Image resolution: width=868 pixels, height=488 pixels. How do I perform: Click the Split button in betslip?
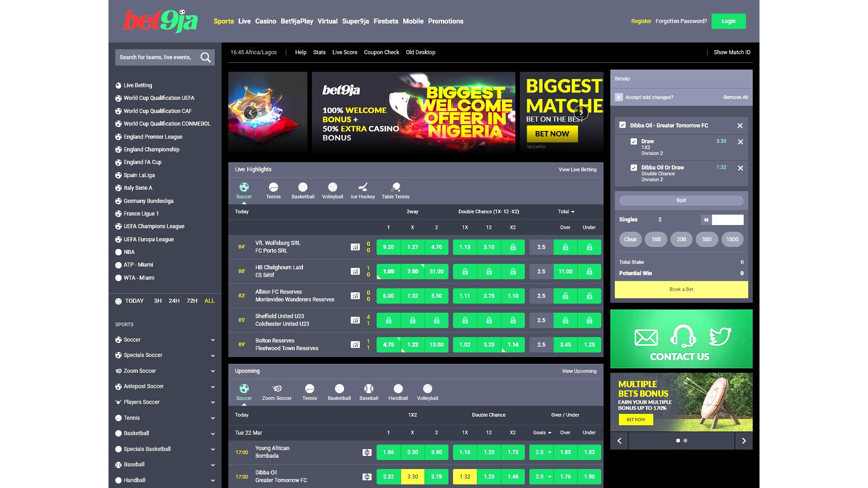coord(681,200)
